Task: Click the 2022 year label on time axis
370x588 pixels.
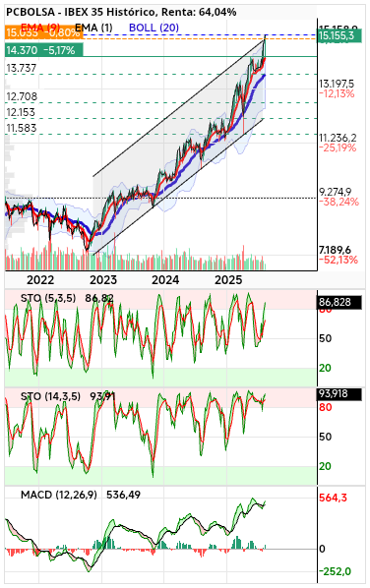Action: click(x=40, y=280)
